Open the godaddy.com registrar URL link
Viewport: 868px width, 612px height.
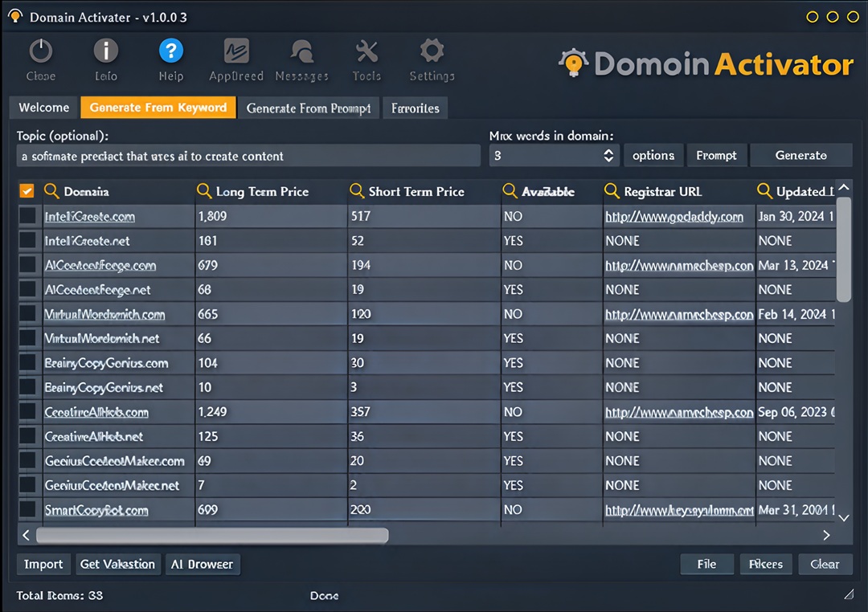[x=674, y=216]
